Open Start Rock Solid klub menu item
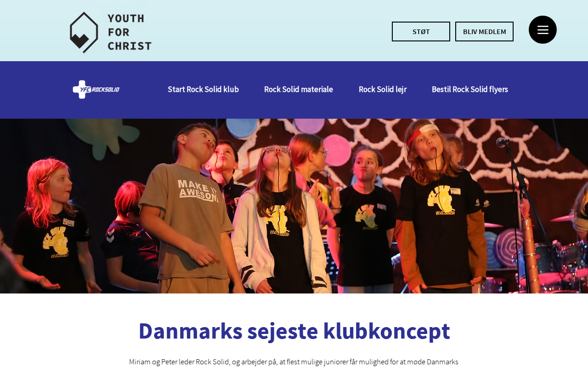Viewport: 588px width, 368px height. point(203,89)
